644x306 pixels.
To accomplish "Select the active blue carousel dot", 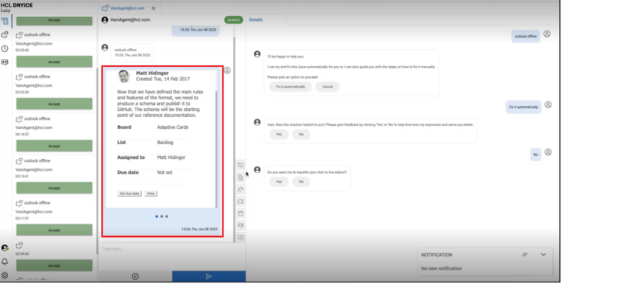I will 157,216.
